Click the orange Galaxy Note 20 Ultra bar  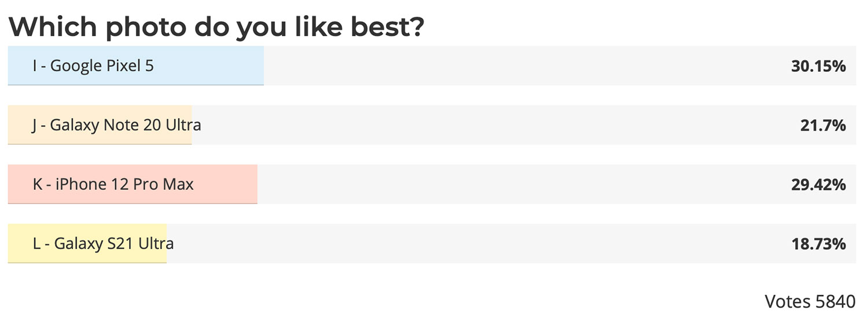pos(100,125)
